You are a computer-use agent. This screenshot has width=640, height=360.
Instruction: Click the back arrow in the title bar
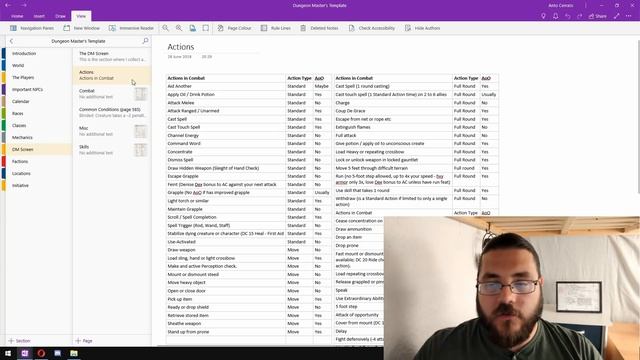pyautogui.click(x=8, y=5)
